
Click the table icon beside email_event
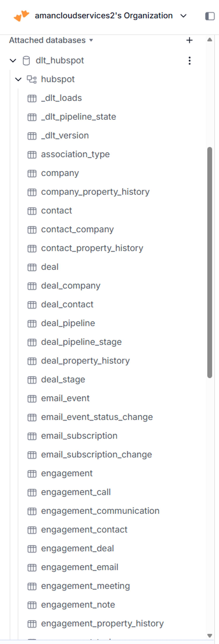point(32,399)
